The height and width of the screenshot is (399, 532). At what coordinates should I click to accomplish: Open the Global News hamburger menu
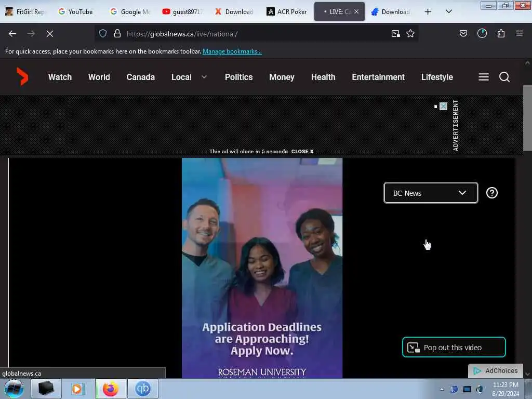coord(484,77)
